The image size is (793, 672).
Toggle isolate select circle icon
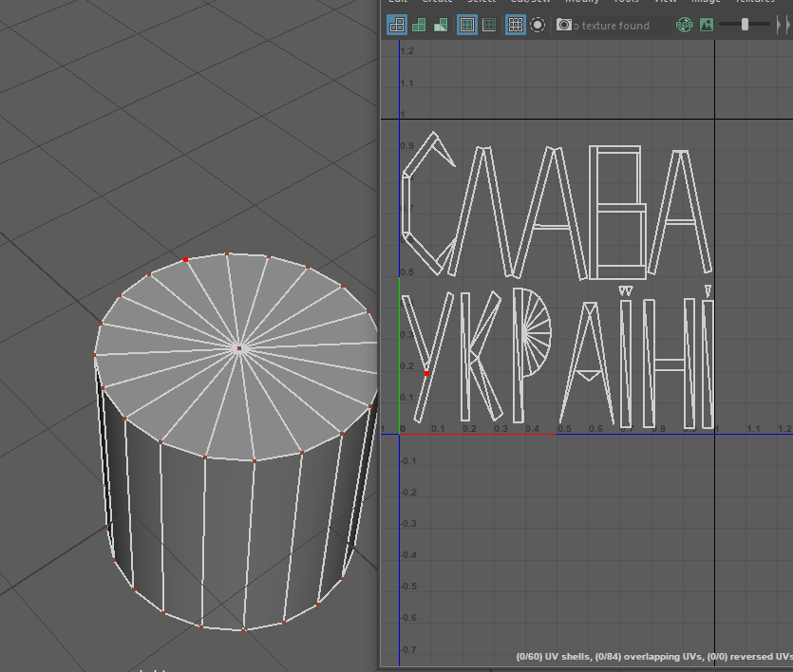[x=538, y=25]
